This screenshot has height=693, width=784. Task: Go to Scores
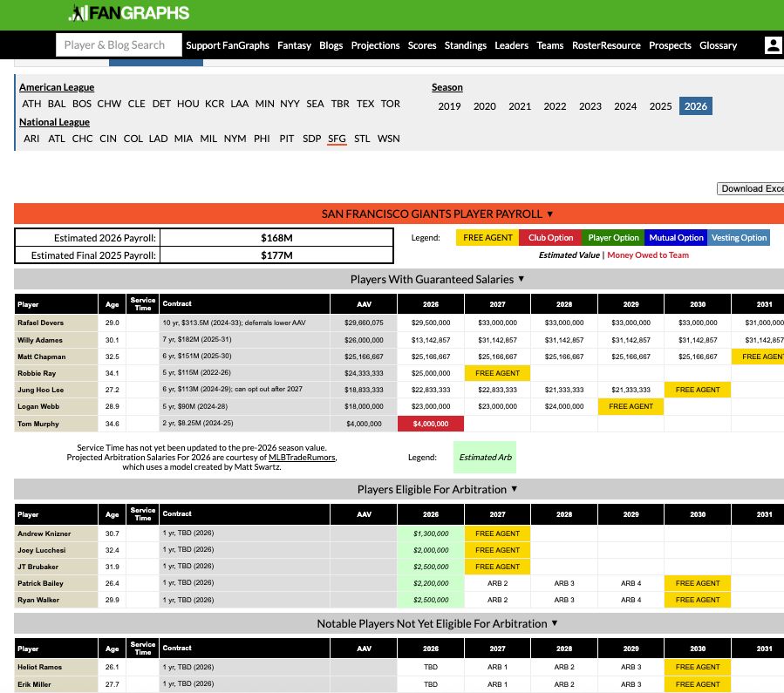click(422, 45)
